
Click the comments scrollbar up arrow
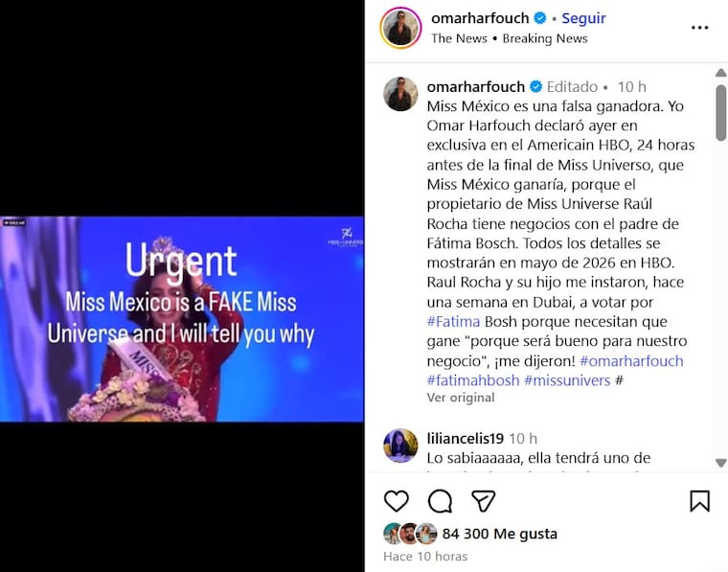[x=720, y=73]
